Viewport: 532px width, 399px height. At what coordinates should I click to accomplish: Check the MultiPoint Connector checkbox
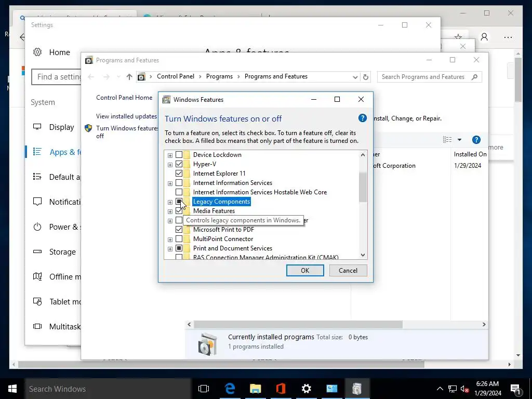point(179,239)
